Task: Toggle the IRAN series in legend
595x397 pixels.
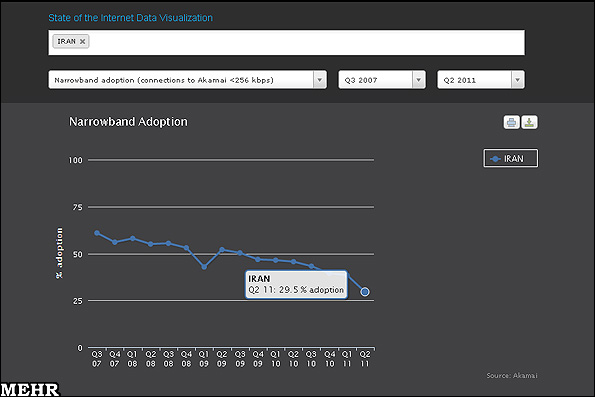Action: [510, 158]
